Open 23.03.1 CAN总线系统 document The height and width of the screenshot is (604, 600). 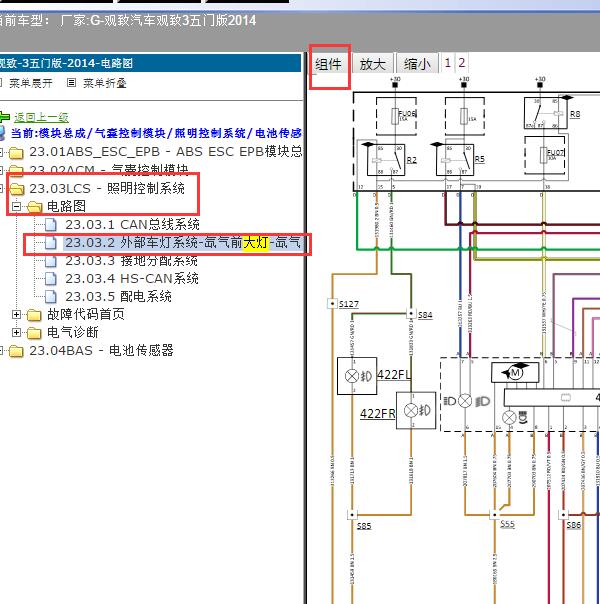132,225
